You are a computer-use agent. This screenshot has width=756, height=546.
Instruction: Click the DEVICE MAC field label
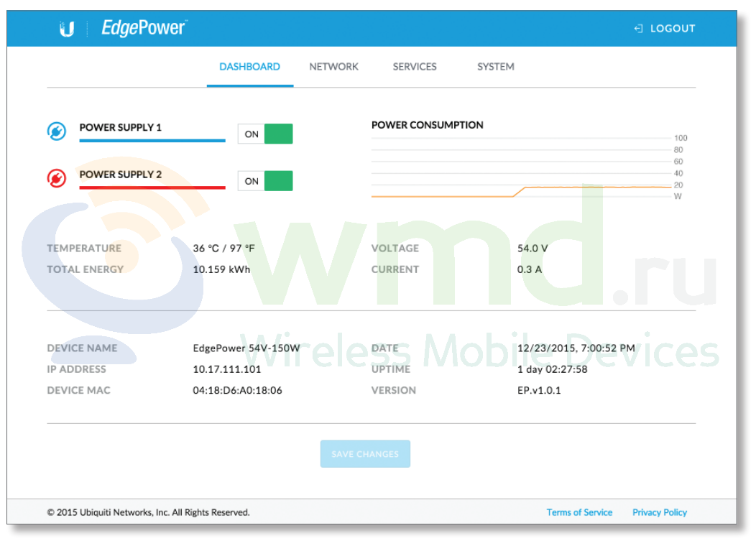[78, 390]
